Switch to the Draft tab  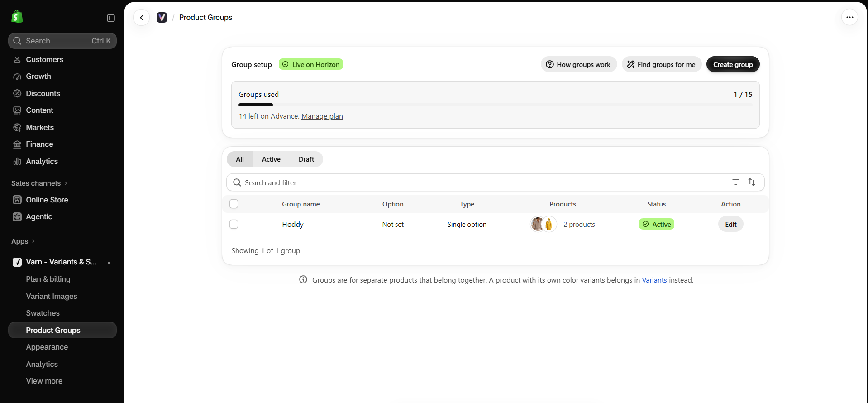tap(306, 159)
